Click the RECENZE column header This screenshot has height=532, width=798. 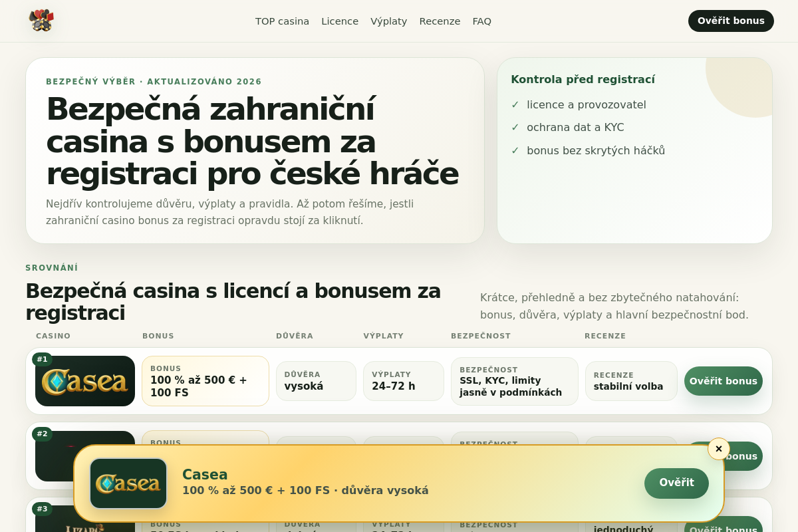tap(605, 336)
